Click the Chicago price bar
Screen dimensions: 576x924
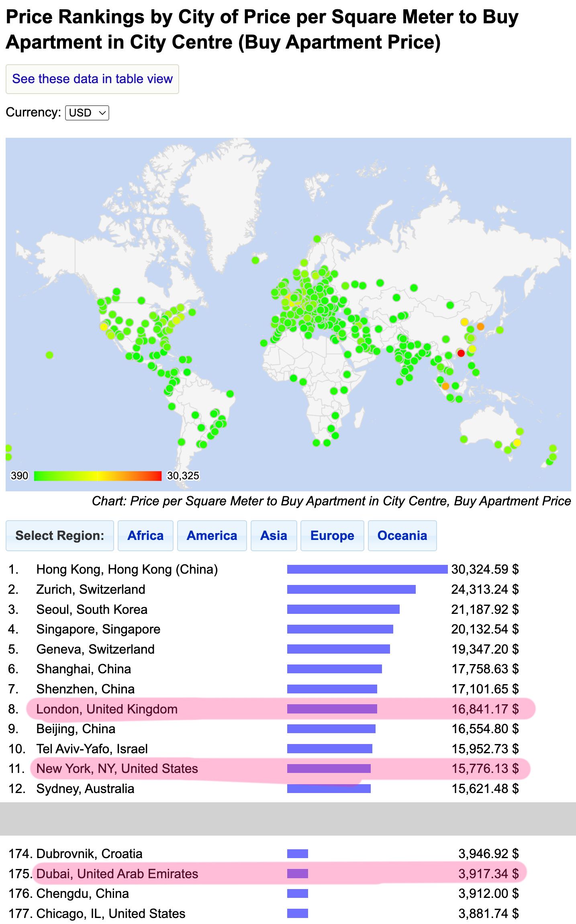(x=298, y=914)
